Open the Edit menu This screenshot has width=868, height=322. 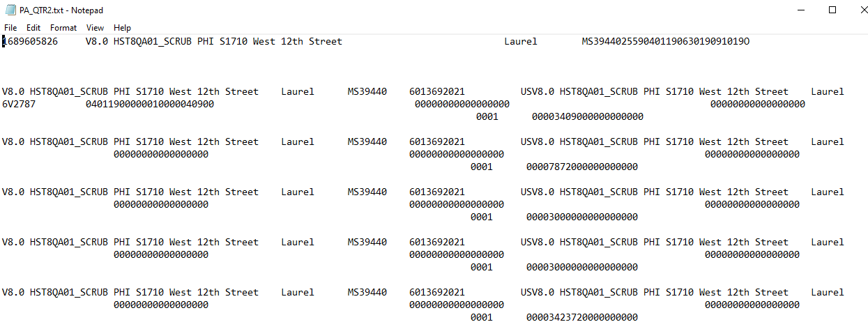33,28
